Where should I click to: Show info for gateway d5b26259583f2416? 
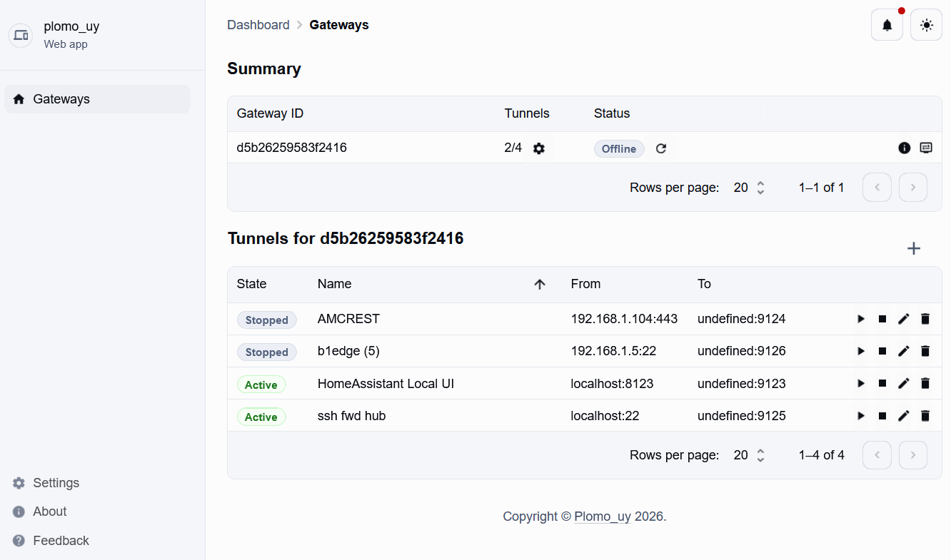[904, 148]
